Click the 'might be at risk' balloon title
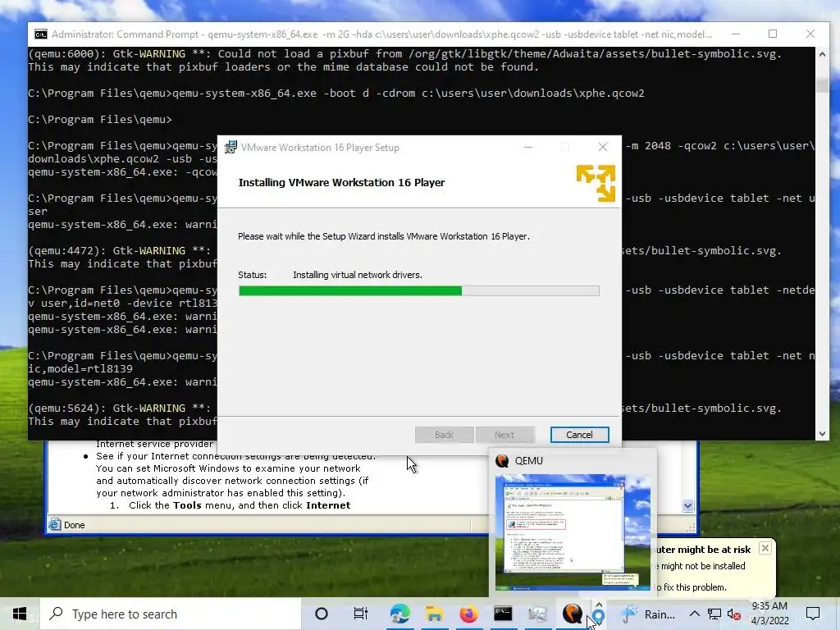The height and width of the screenshot is (630, 840). click(714, 549)
